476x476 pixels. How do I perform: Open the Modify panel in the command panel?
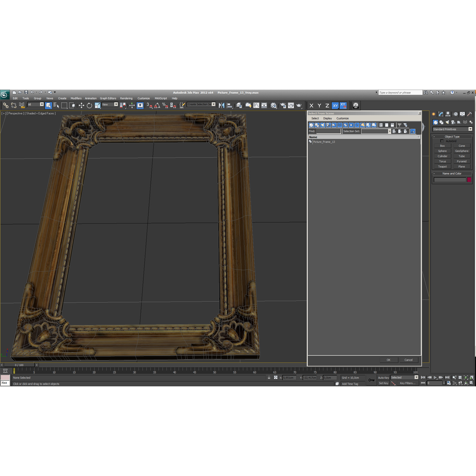click(x=441, y=114)
